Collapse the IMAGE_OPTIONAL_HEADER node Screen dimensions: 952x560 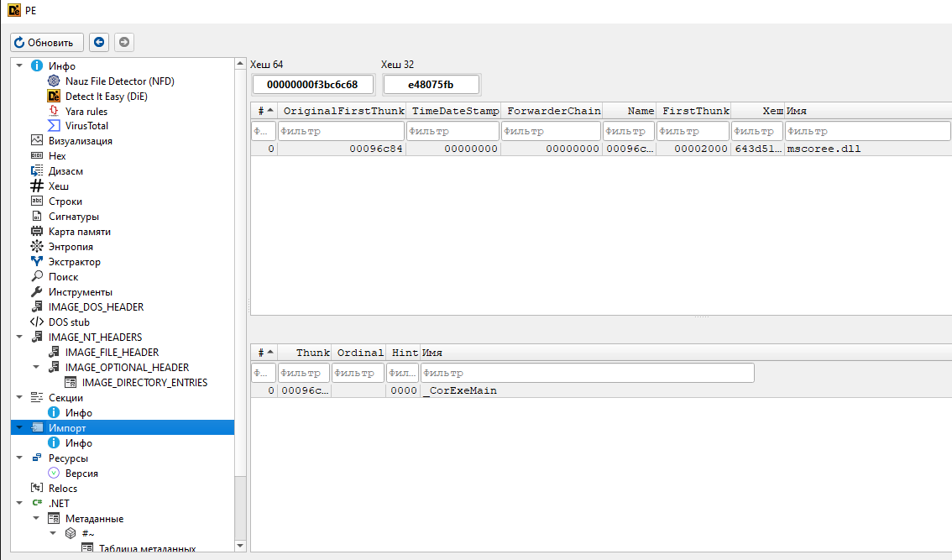click(x=36, y=368)
